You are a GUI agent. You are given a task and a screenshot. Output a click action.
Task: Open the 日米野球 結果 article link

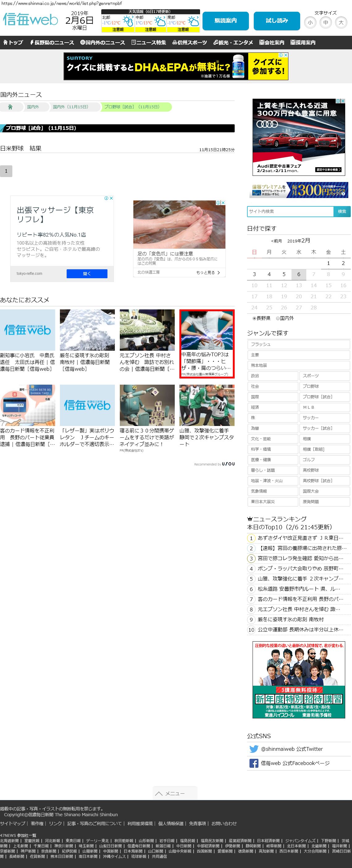click(x=21, y=149)
